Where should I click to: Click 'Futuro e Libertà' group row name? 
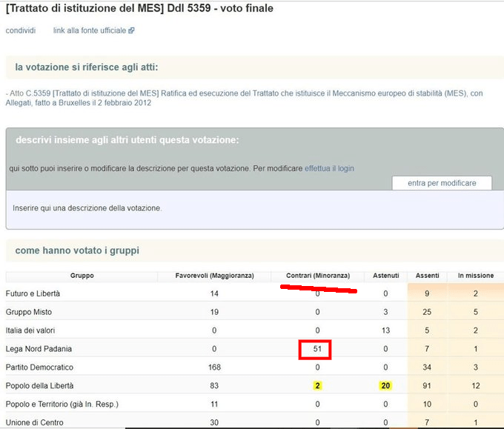(33, 293)
